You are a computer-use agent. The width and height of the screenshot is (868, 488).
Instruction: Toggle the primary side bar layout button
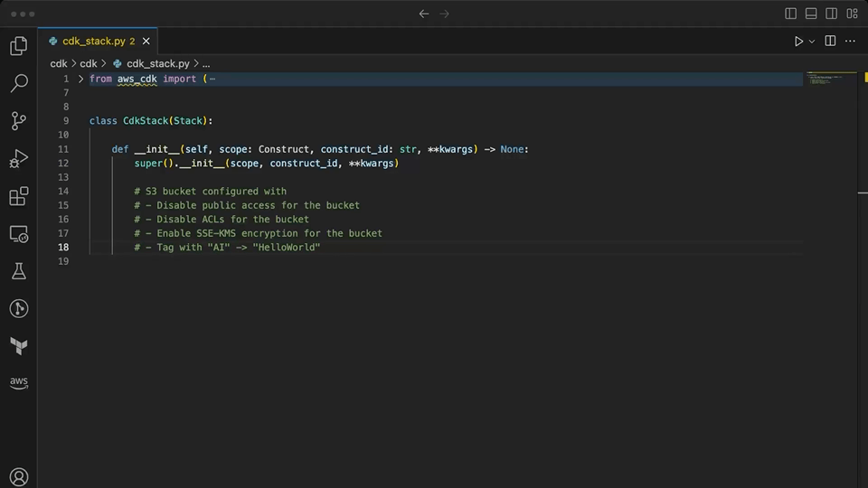pos(791,14)
